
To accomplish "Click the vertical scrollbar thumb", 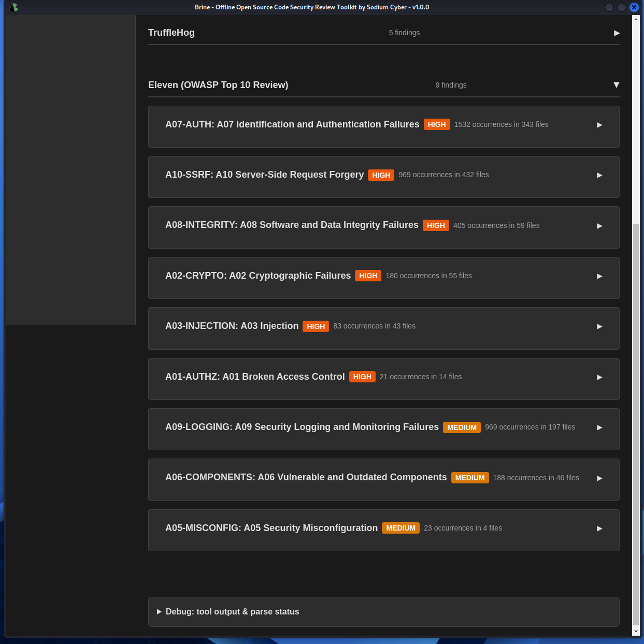I will click(636, 425).
